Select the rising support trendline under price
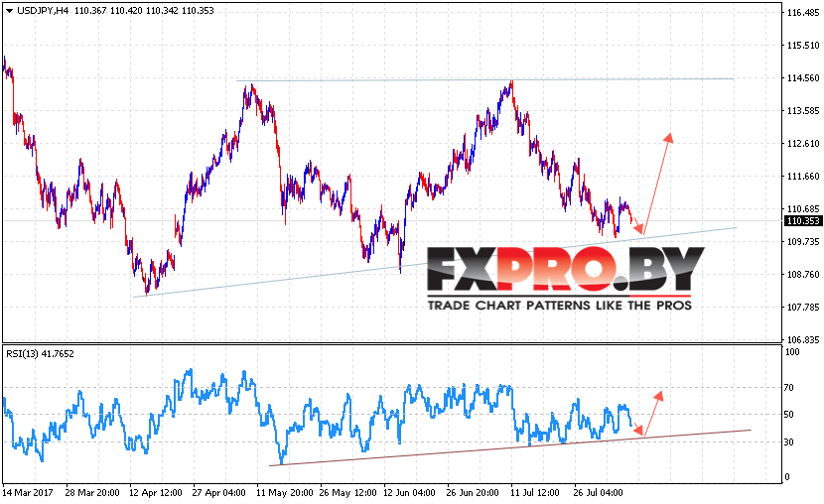This screenshot has height=504, width=824. click(x=435, y=262)
